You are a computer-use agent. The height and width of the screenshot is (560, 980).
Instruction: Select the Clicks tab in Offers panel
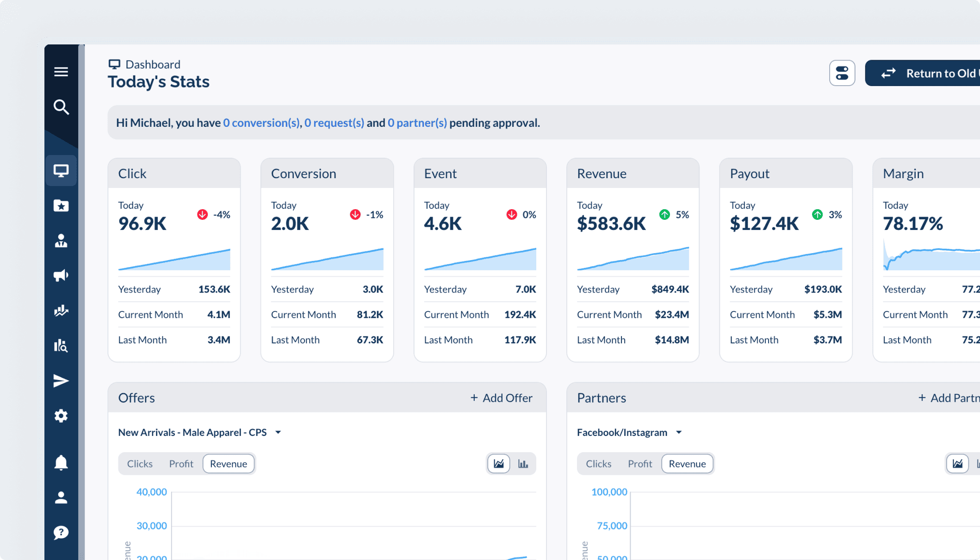tap(140, 464)
